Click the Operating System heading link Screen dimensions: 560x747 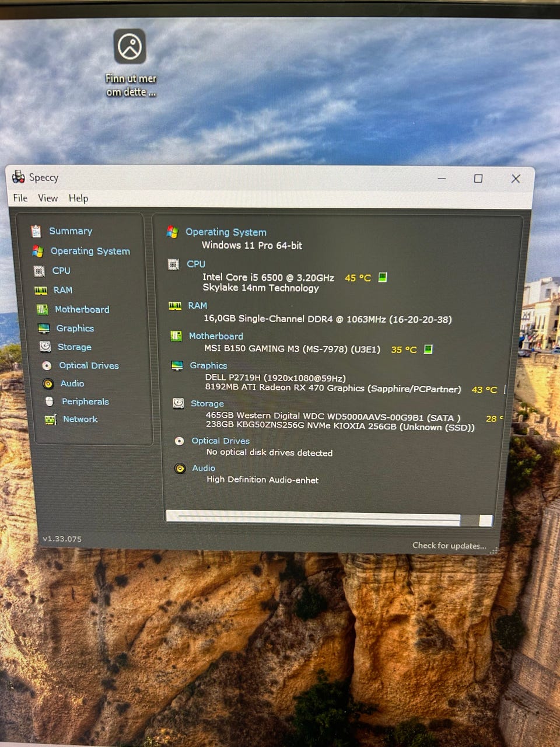click(226, 232)
